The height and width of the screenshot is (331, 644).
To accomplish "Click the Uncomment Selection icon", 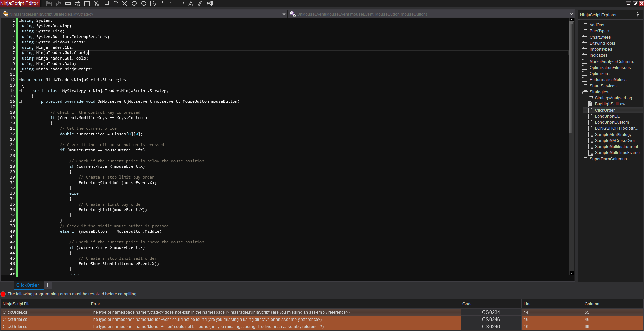I will pyautogui.click(x=200, y=3).
